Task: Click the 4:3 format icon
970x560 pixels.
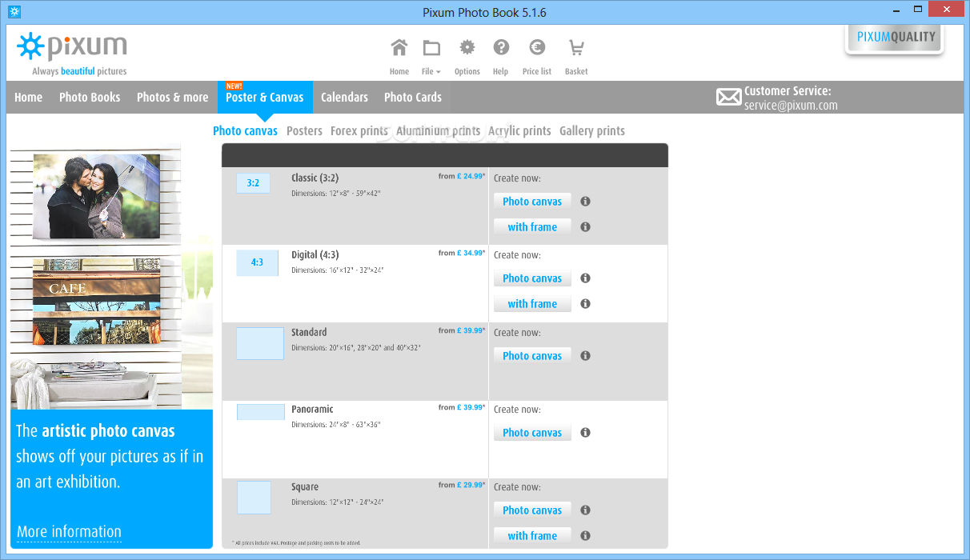Action: 257,262
